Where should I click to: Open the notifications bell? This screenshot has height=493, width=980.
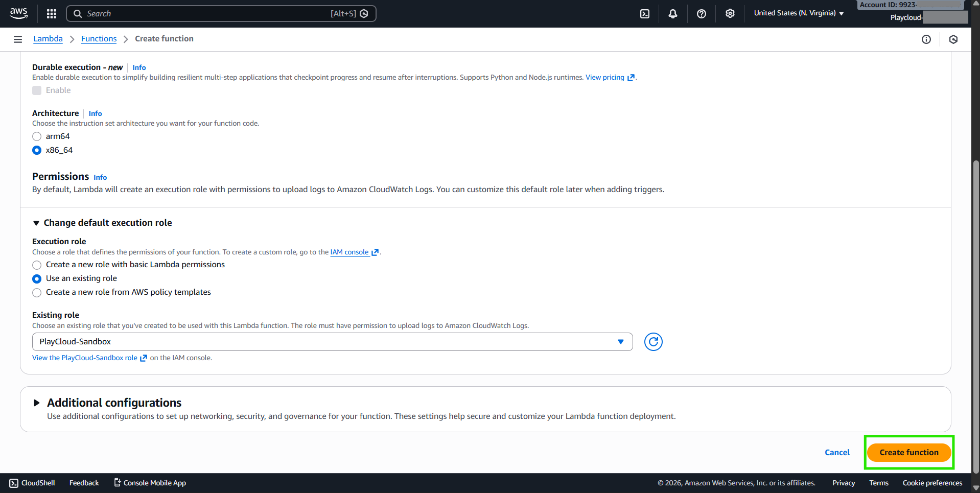(673, 14)
